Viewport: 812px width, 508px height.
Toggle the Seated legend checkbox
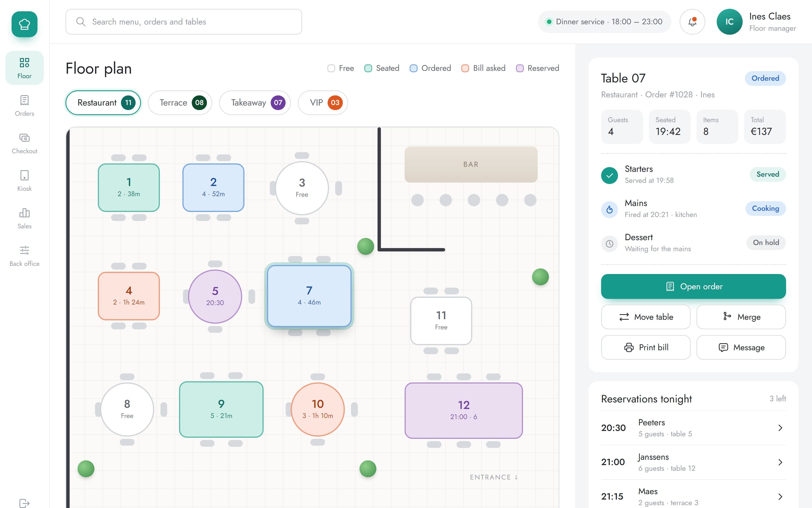368,69
